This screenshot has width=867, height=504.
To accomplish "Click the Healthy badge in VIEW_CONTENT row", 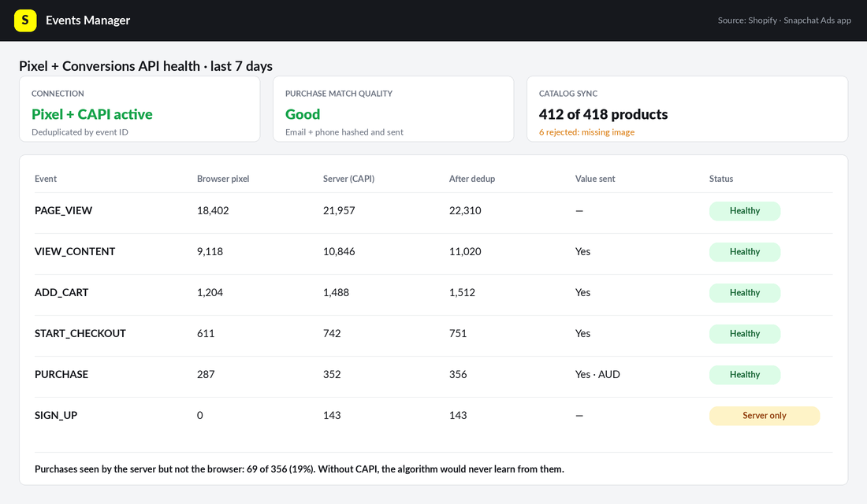I will [x=745, y=252].
